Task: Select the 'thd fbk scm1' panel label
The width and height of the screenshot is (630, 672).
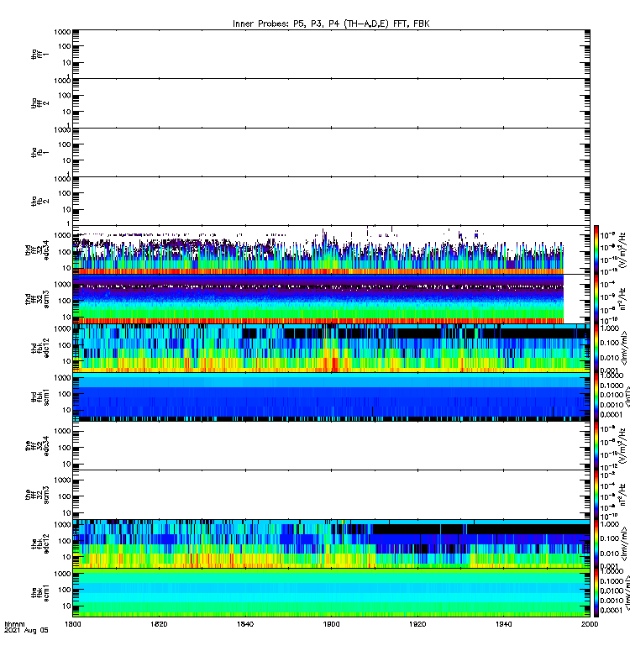Action: pyautogui.click(x=39, y=397)
